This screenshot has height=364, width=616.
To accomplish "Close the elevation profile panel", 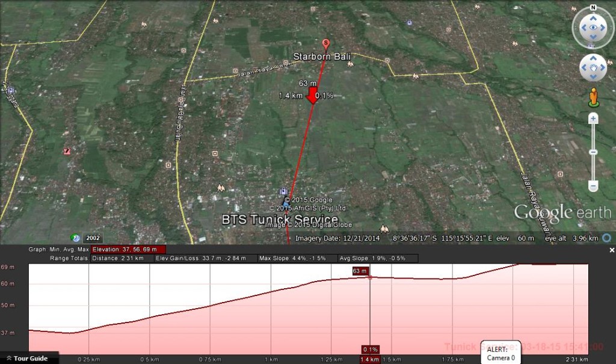I will [612, 250].
